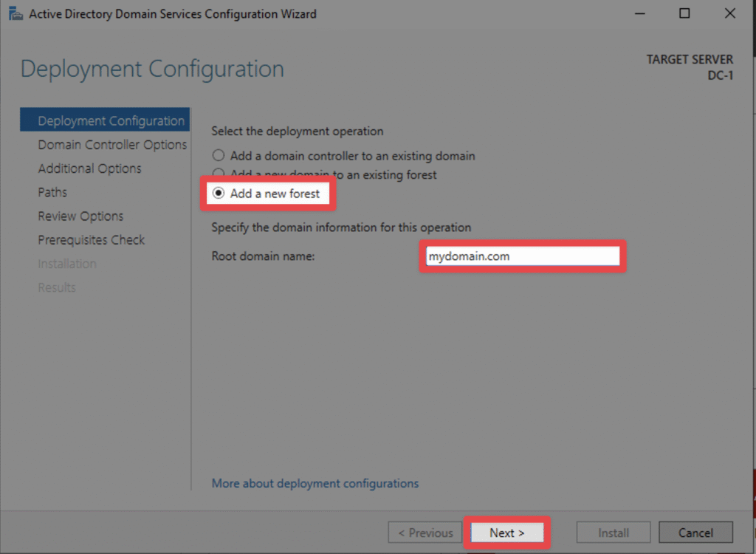
Task: Close the Configuration Wizard window
Action: 729,14
